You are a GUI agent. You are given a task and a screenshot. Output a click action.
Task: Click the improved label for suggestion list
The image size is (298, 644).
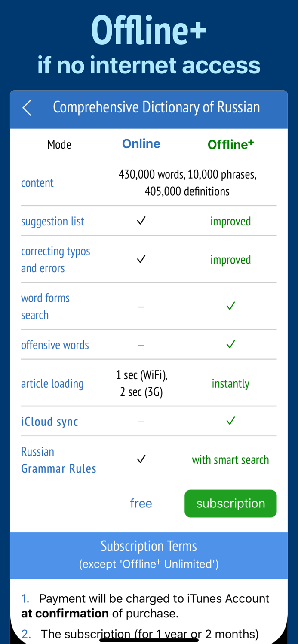[230, 221]
